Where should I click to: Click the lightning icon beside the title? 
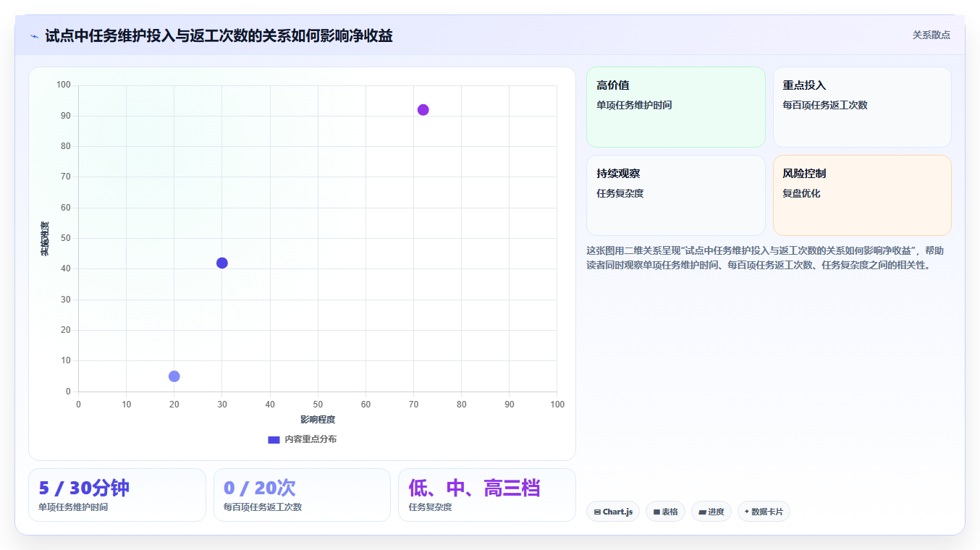[x=34, y=36]
